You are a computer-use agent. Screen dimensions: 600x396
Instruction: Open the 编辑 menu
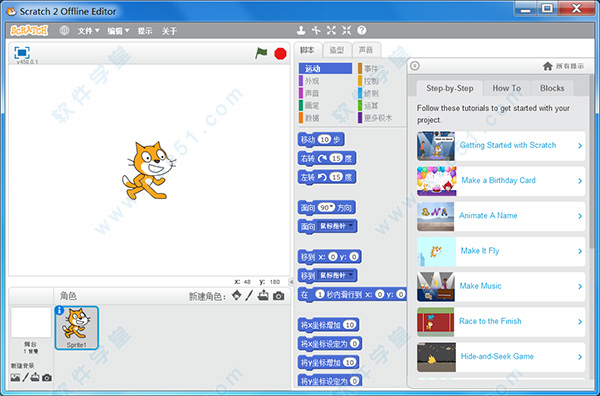tap(118, 31)
